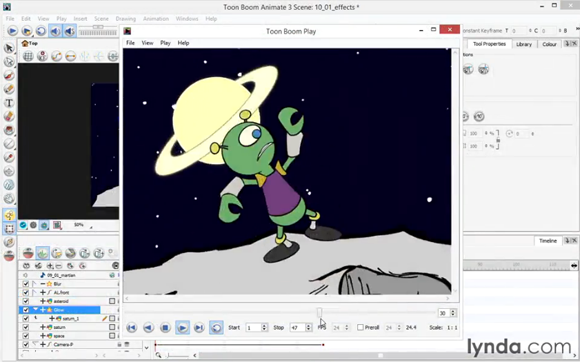Viewport: 580px width, 362px height.
Task: Increase the Start frame stepper
Action: pos(264,326)
